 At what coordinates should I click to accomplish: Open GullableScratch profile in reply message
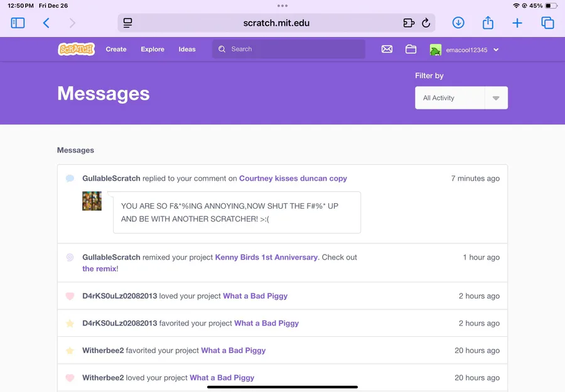pyautogui.click(x=111, y=178)
